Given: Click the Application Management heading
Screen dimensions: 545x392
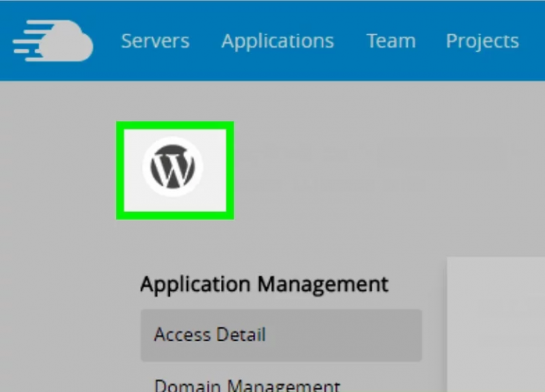Looking at the screenshot, I should tap(264, 284).
